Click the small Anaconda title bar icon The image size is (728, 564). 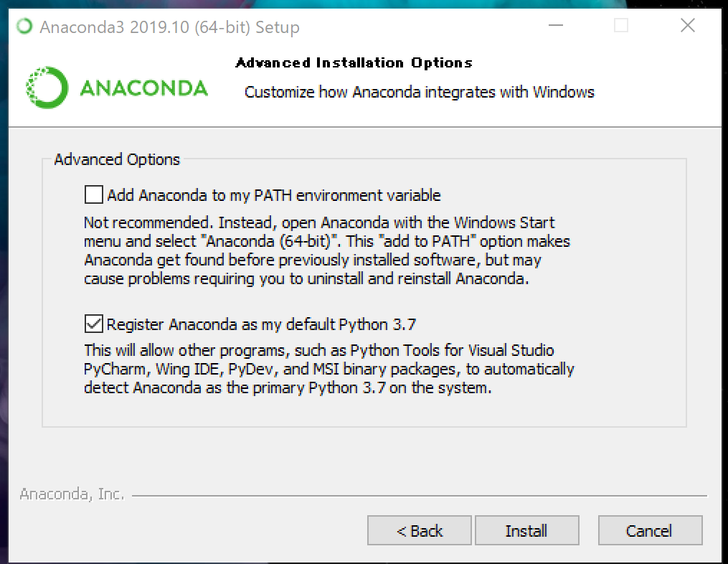24,26
